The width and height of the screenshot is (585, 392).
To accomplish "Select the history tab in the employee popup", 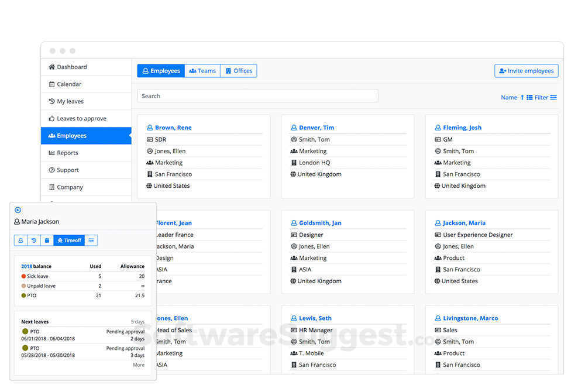I will [x=33, y=240].
